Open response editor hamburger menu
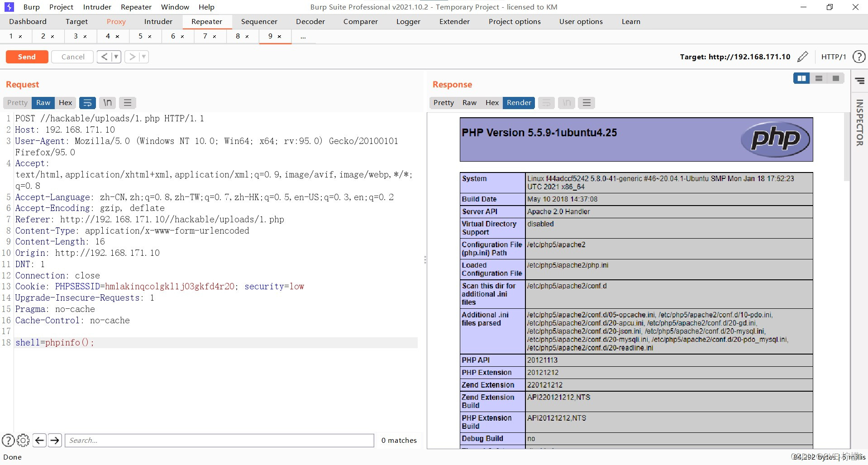Viewport: 868px width, 465px height. 587,103
